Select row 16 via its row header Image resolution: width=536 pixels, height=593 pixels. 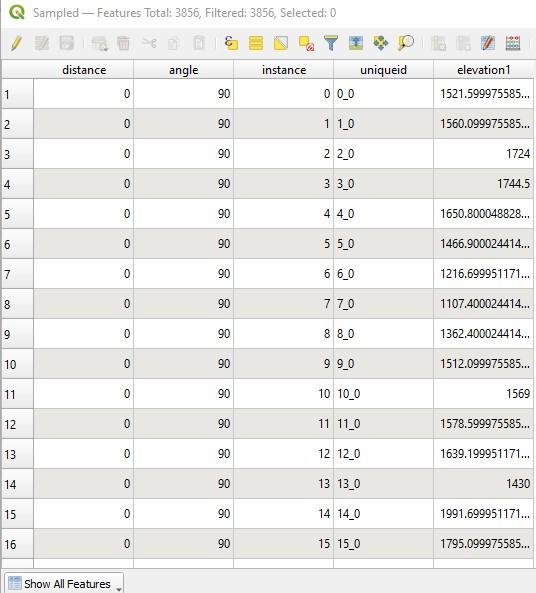tap(17, 544)
